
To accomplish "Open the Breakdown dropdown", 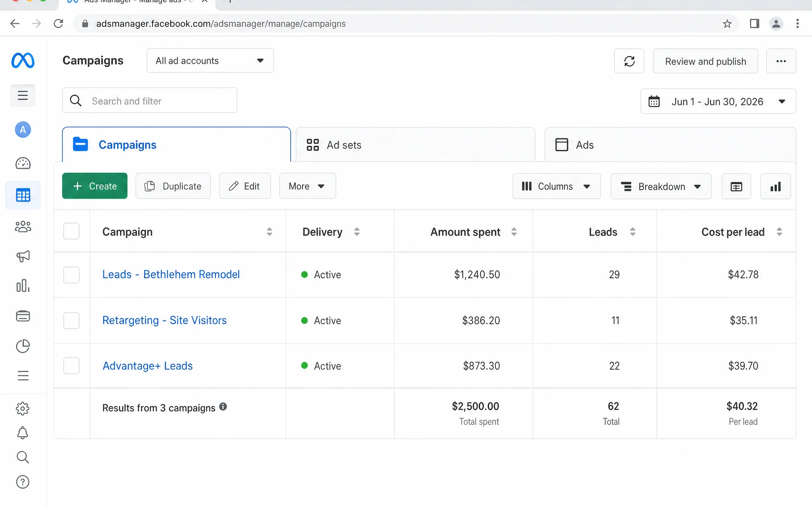I will (661, 187).
